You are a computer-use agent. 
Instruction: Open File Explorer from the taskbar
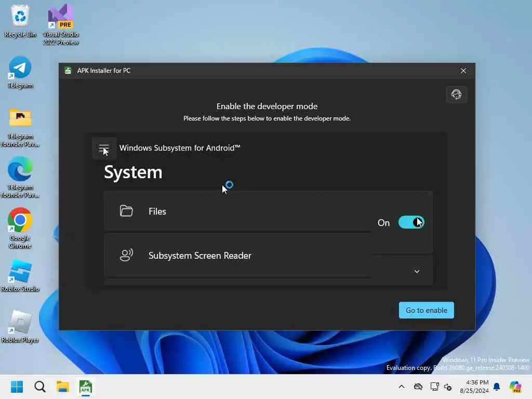pos(63,387)
